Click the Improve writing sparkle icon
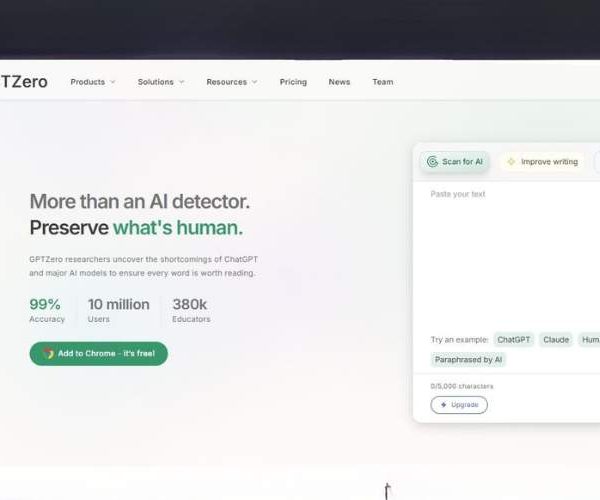600x500 pixels. pyautogui.click(x=511, y=162)
